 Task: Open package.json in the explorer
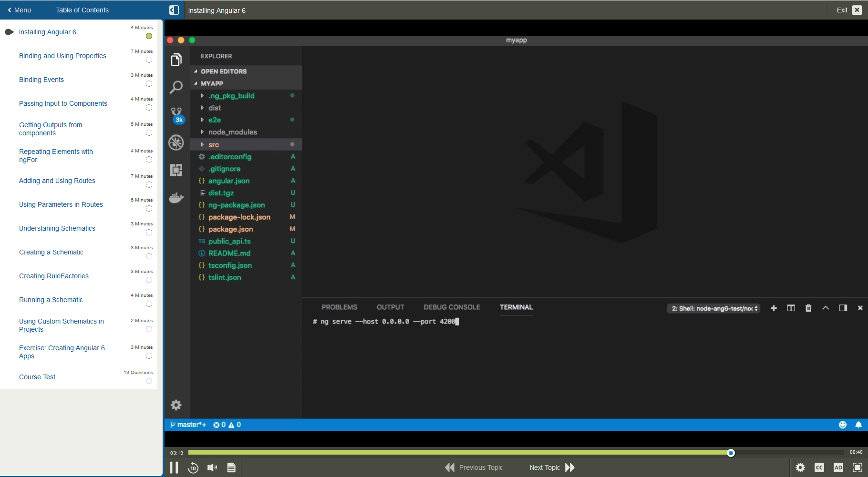[x=230, y=229]
